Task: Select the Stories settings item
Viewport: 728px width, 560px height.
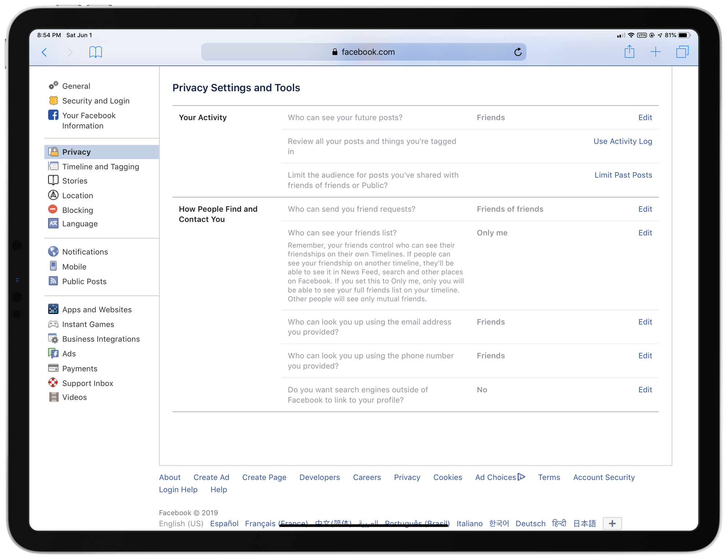Action: point(75,181)
